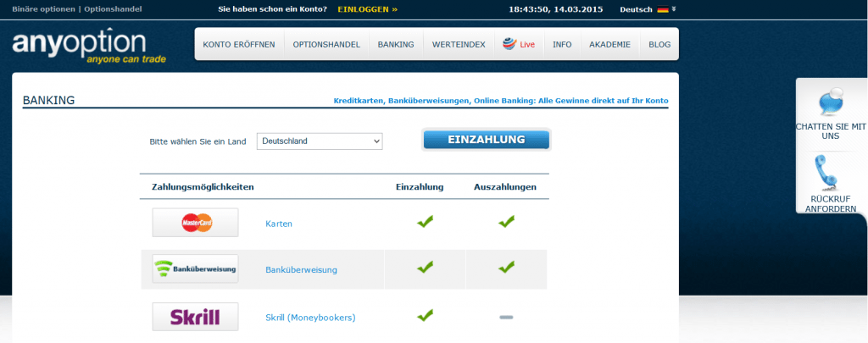
Task: Click the 'Deutsch' language text
Action: 636,9
